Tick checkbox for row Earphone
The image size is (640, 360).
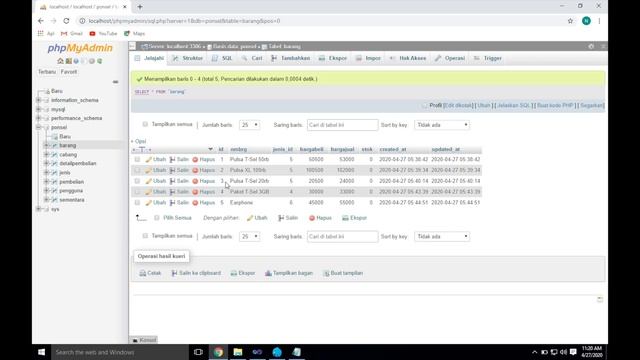[x=137, y=202]
